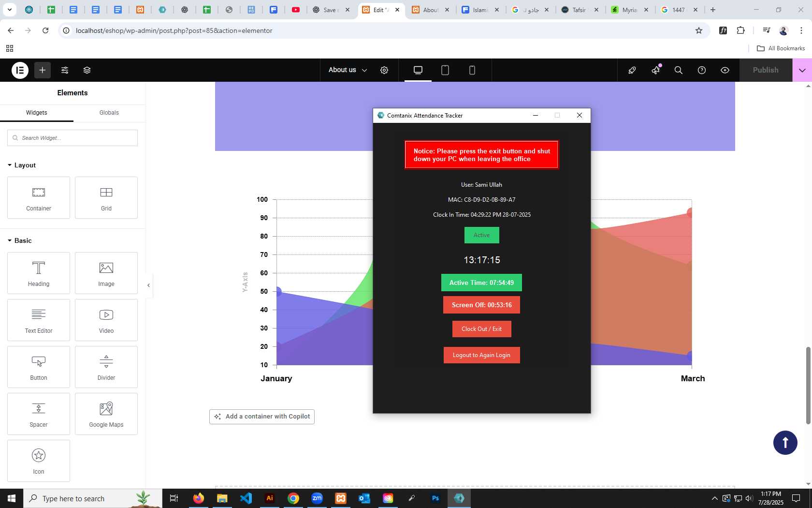Select the Video widget
The image size is (812, 508).
106,320
